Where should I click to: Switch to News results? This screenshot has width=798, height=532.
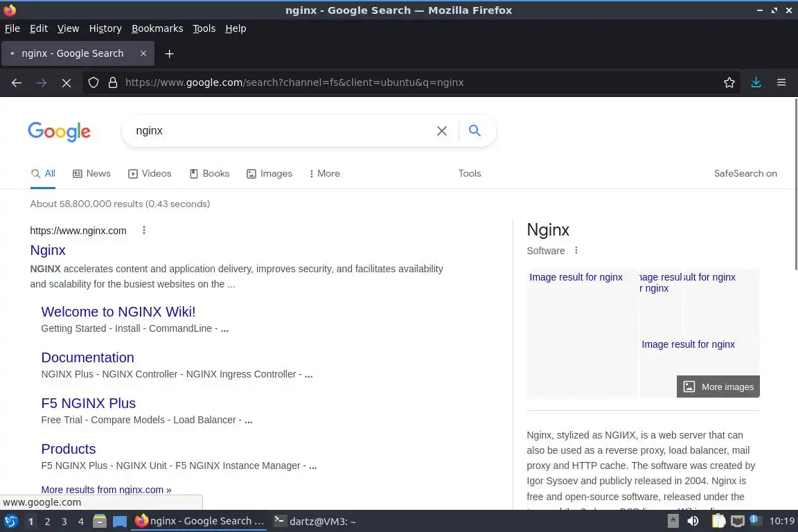[x=91, y=174]
